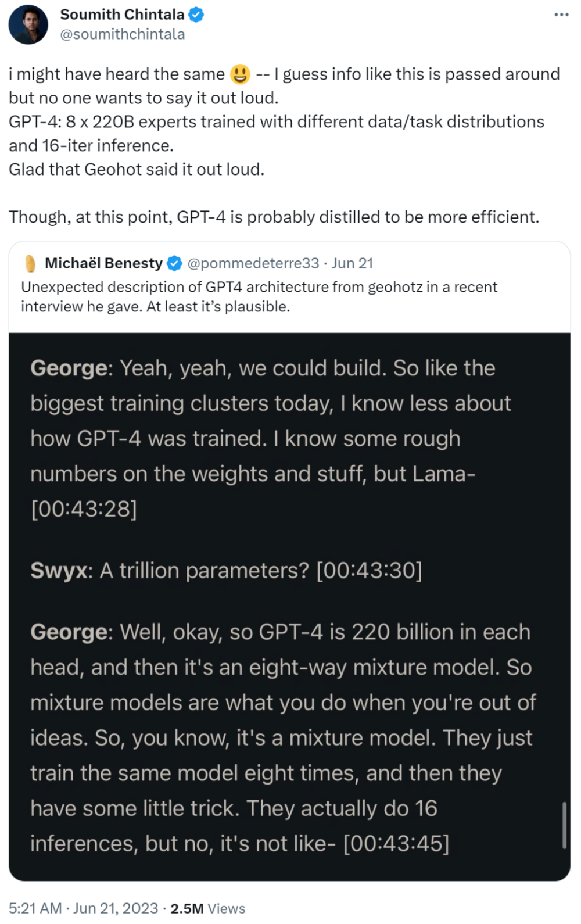Click the verified badge next to Soumith Chintala
The width and height of the screenshot is (581, 924).
(196, 15)
